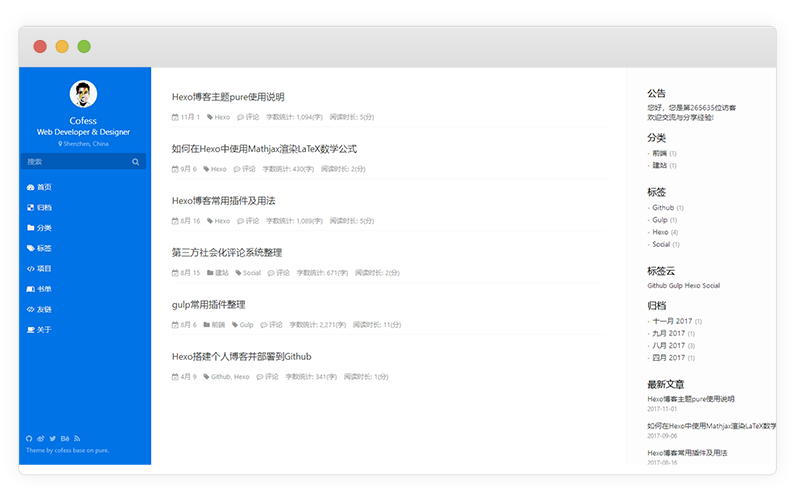Open 九月 2017 archive
The image size is (800, 500).
pos(669,334)
